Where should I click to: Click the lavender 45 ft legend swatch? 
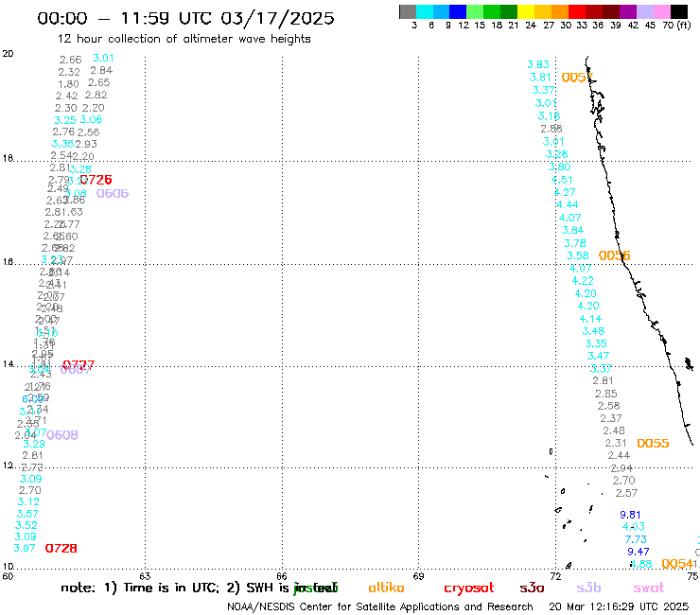(644, 11)
